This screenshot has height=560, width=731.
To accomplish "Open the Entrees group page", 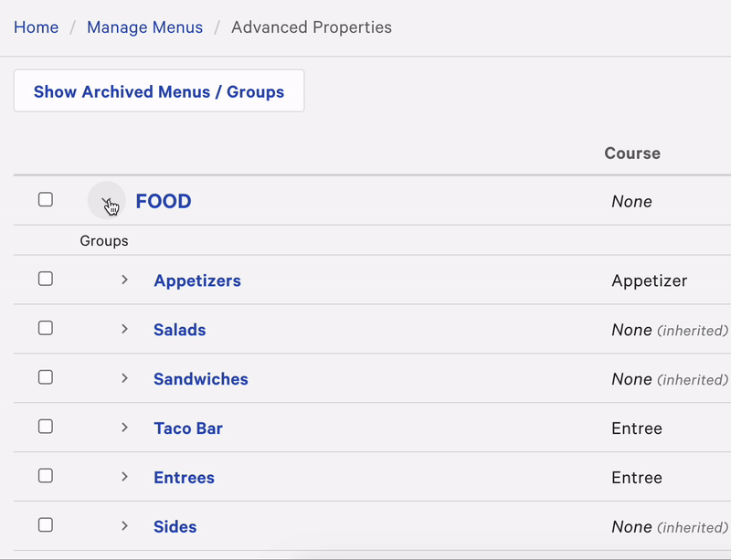I will 184,477.
